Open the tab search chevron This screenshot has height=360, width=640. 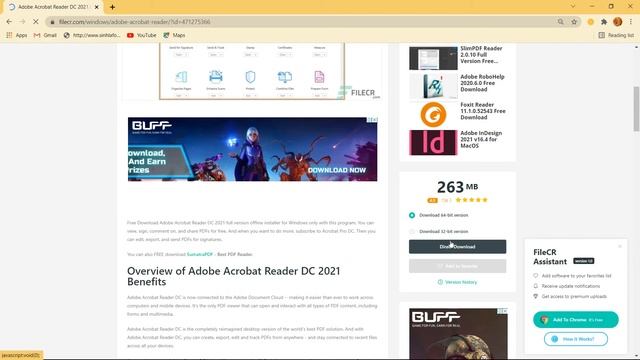[x=573, y=7]
